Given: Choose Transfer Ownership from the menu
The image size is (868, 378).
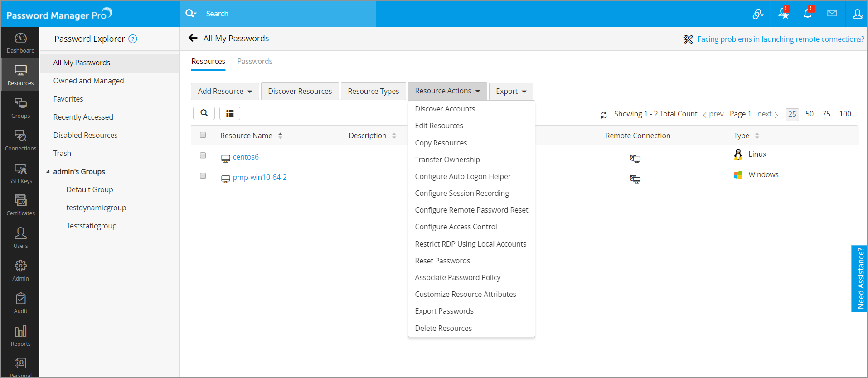Looking at the screenshot, I should tap(447, 160).
